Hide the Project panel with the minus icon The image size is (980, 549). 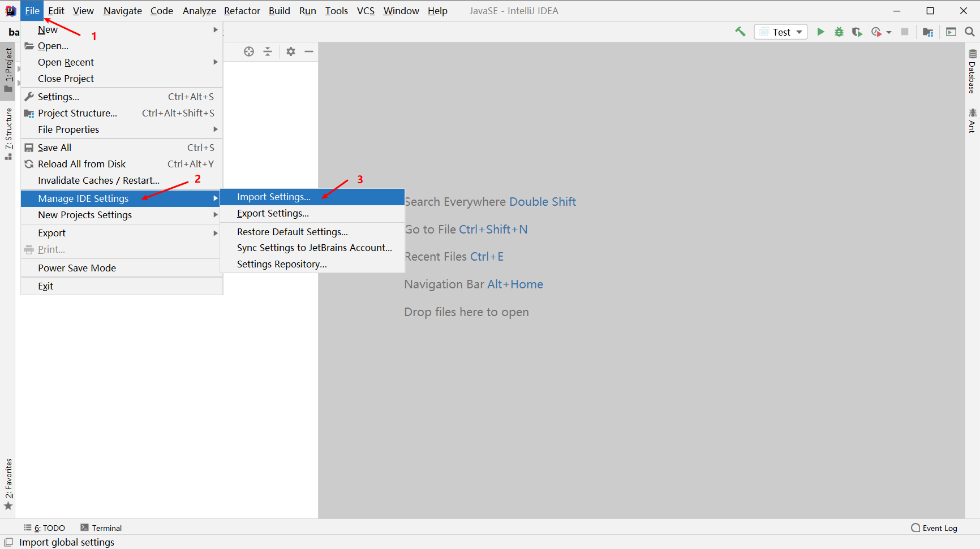pyautogui.click(x=309, y=51)
